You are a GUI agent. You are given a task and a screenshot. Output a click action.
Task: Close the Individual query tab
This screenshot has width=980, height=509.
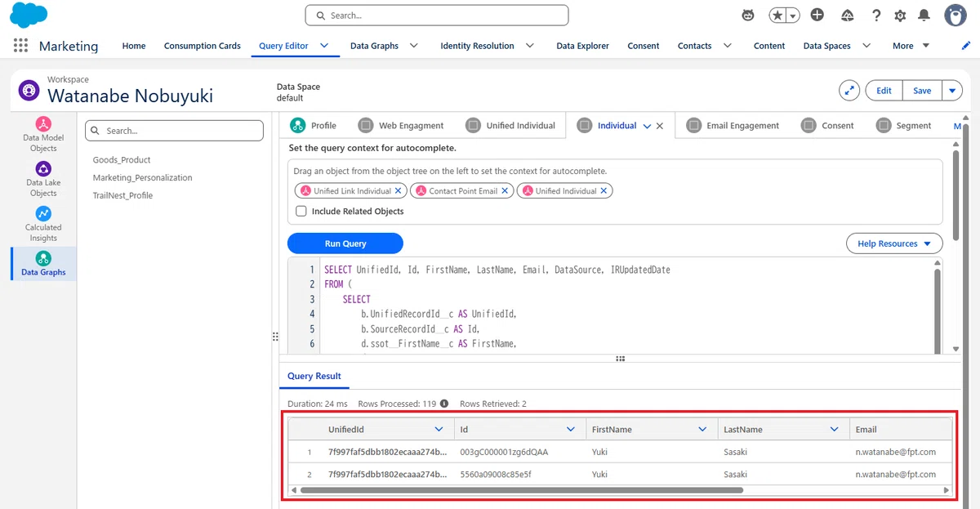click(660, 126)
